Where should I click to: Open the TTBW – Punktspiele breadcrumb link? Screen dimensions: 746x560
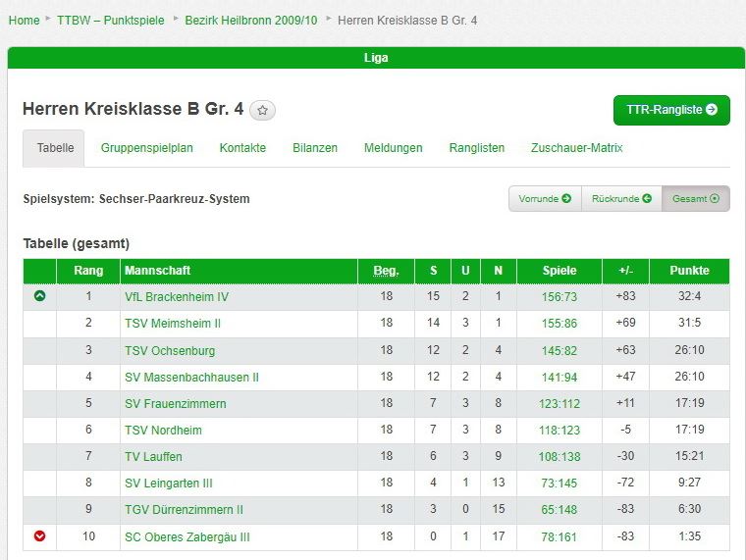[x=110, y=21]
